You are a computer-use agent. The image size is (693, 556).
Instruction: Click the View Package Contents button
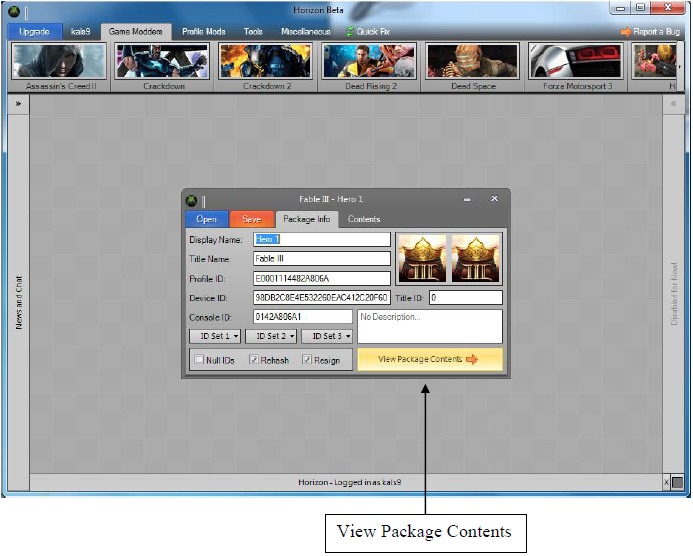(x=429, y=359)
